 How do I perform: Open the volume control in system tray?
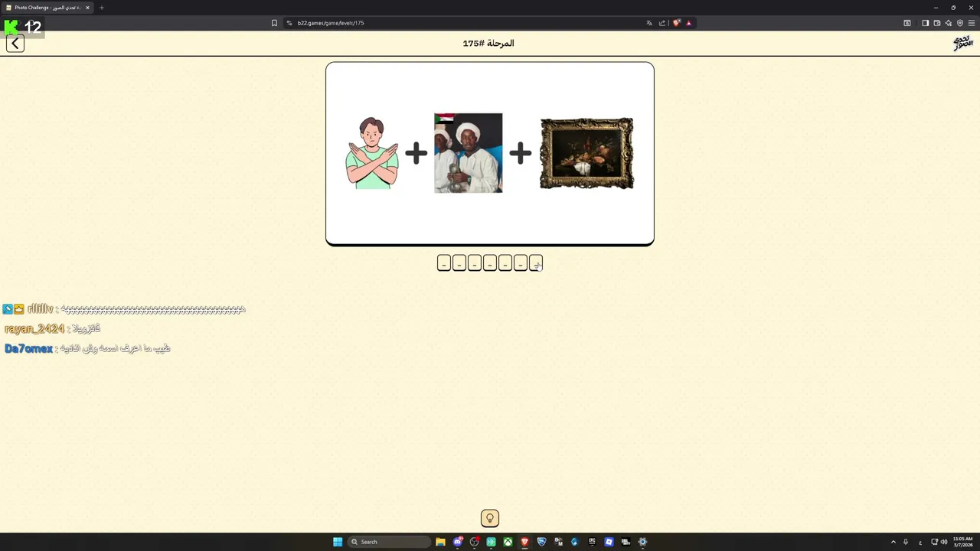(x=943, y=542)
